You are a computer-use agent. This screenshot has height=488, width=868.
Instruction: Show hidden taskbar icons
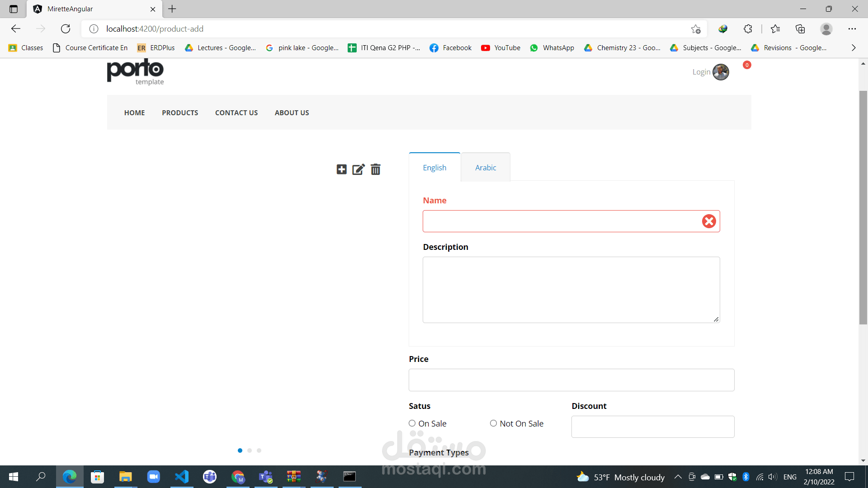[x=678, y=477]
